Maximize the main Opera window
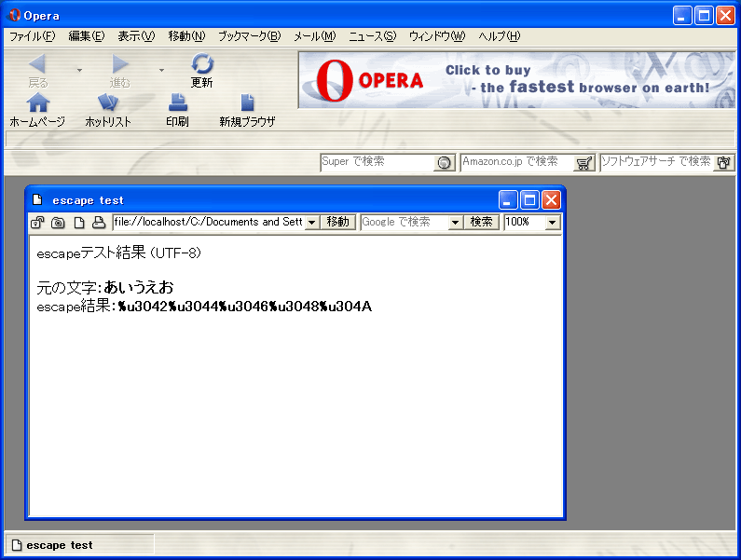The height and width of the screenshot is (560, 741). [x=704, y=16]
